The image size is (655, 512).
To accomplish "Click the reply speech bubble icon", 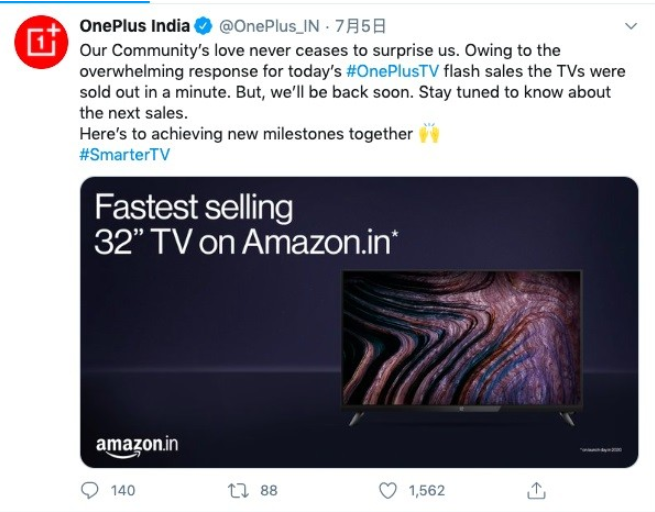I will pyautogui.click(x=89, y=490).
